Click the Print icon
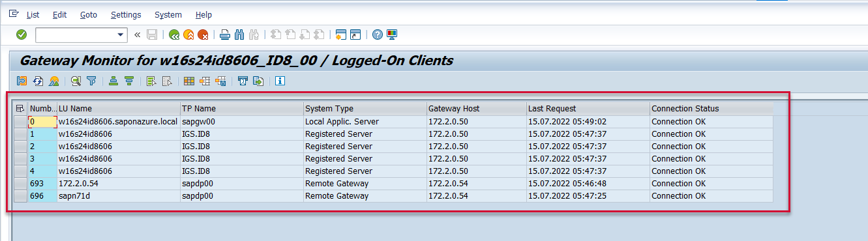868x241 pixels. click(225, 35)
